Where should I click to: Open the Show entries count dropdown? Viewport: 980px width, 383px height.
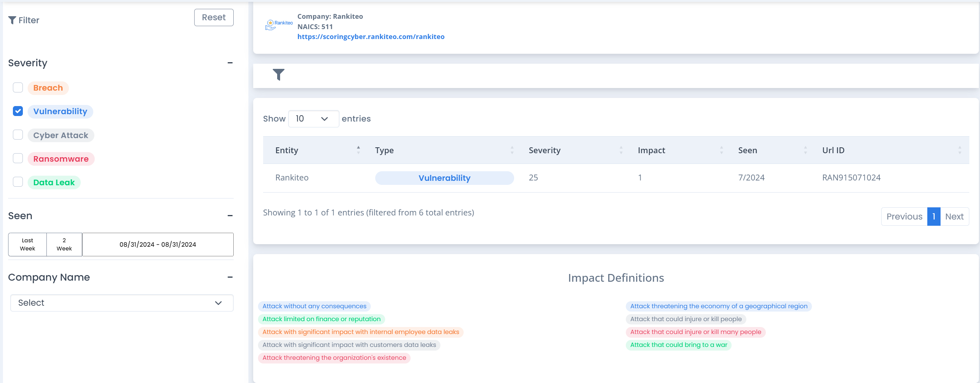pyautogui.click(x=313, y=119)
